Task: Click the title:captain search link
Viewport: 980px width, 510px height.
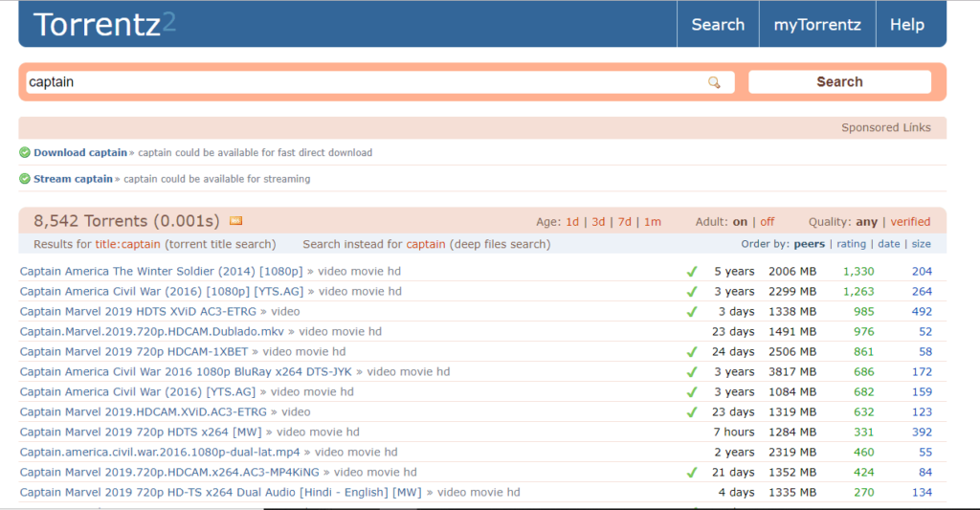Action: [127, 244]
